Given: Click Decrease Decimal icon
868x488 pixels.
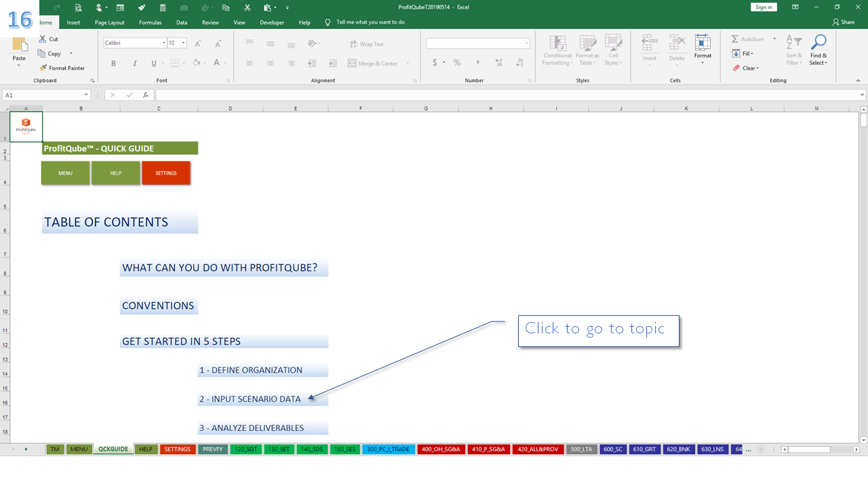Looking at the screenshot, I should (x=519, y=62).
